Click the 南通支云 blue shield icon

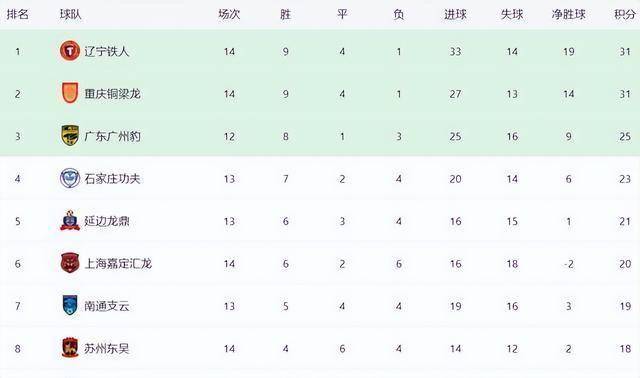(70, 305)
